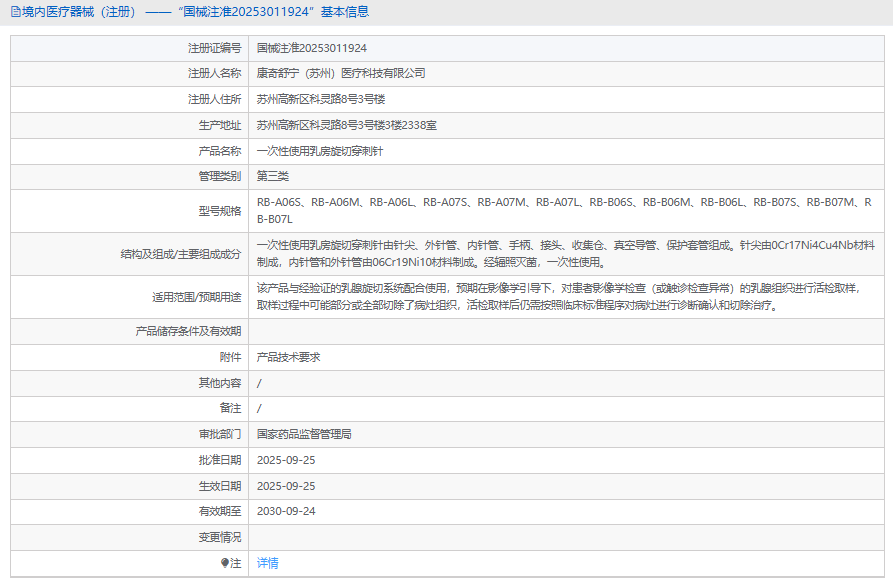Select the approving body 国家药品监督管理局
This screenshot has width=893, height=581.
(304, 435)
